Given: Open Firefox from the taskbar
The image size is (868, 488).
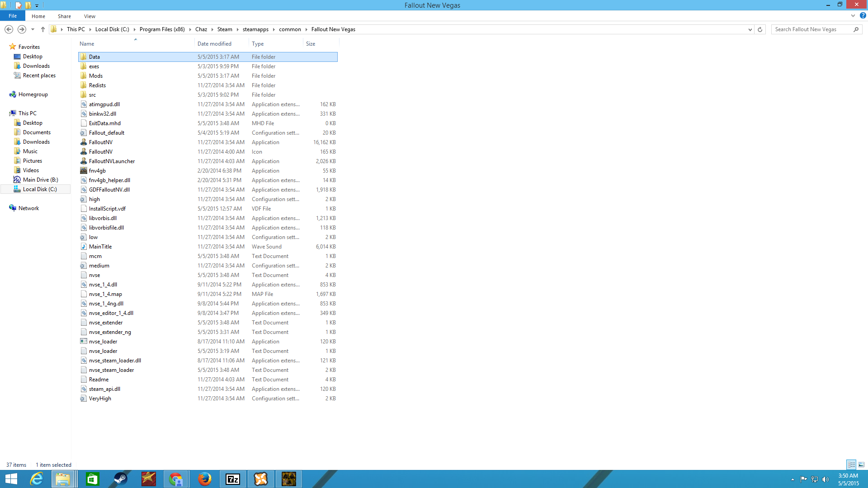Looking at the screenshot, I should (x=204, y=479).
